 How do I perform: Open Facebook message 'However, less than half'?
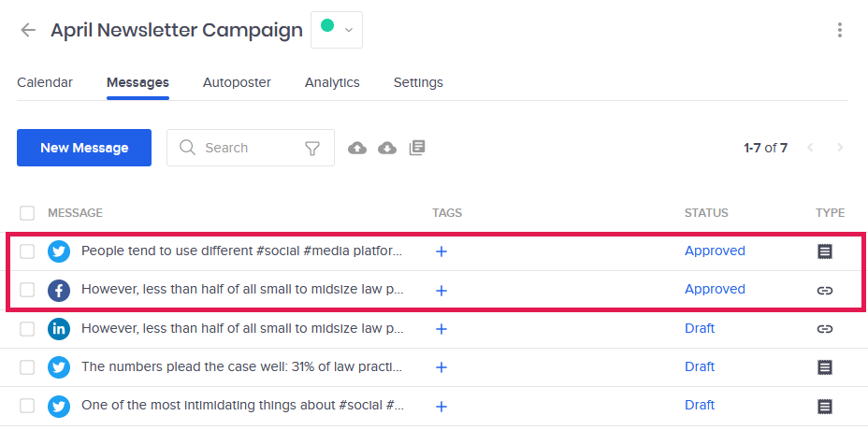[x=242, y=290]
